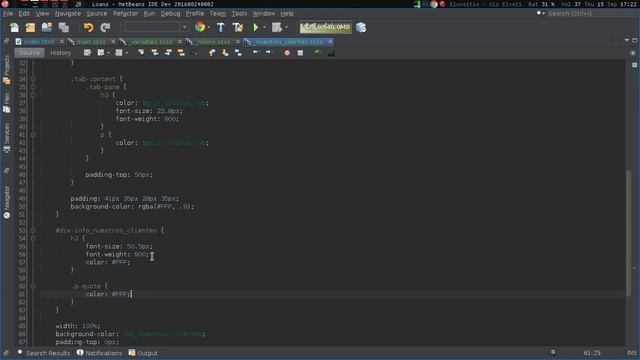Open the File menu

click(x=8, y=13)
